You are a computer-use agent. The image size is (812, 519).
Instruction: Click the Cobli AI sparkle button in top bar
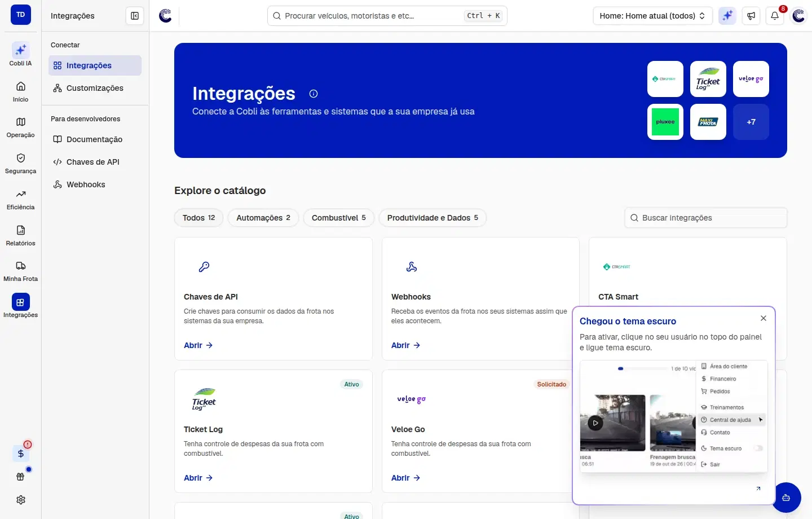point(727,16)
